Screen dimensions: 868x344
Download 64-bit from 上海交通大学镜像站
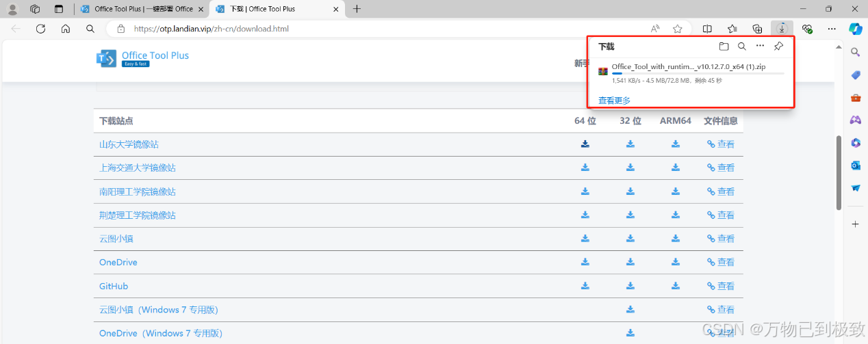[x=585, y=168]
